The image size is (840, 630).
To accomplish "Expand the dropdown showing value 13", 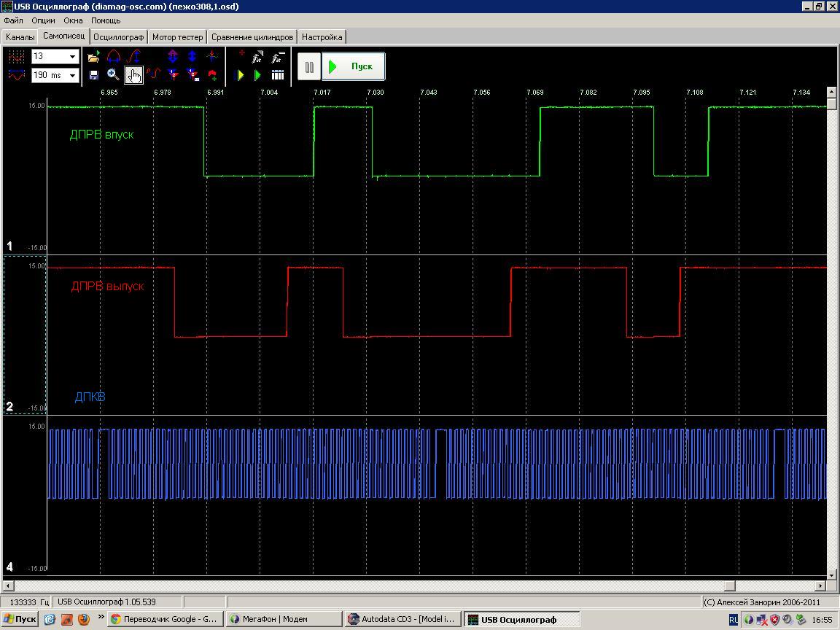I will [72, 56].
